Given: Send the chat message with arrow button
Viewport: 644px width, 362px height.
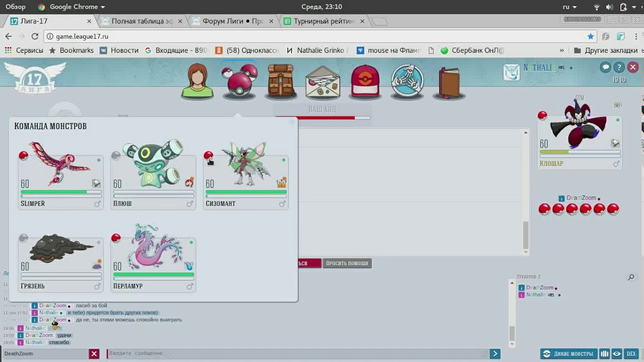Looking at the screenshot, I should pos(495,354).
